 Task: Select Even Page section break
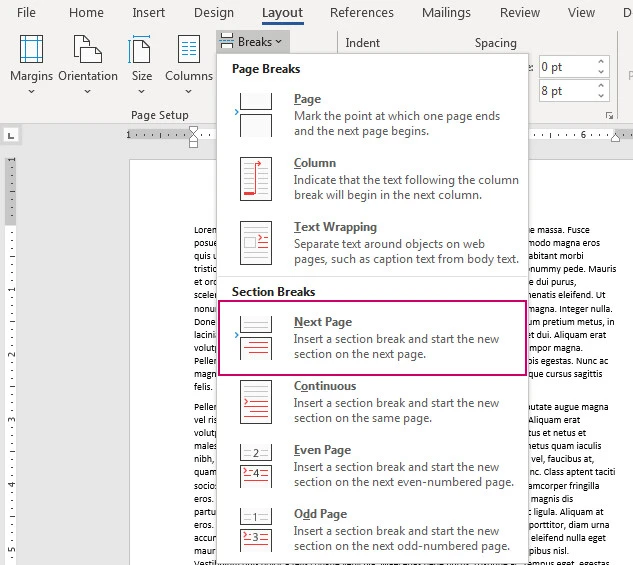(372, 466)
